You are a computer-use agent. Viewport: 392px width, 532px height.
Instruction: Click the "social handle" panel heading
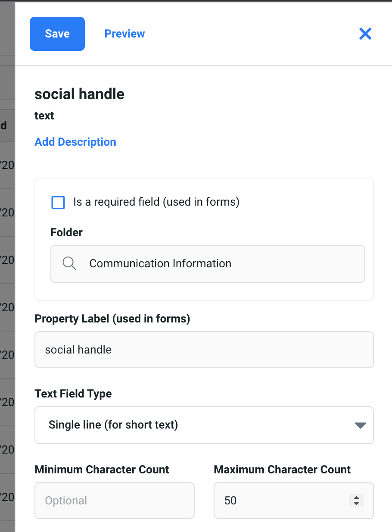80,94
